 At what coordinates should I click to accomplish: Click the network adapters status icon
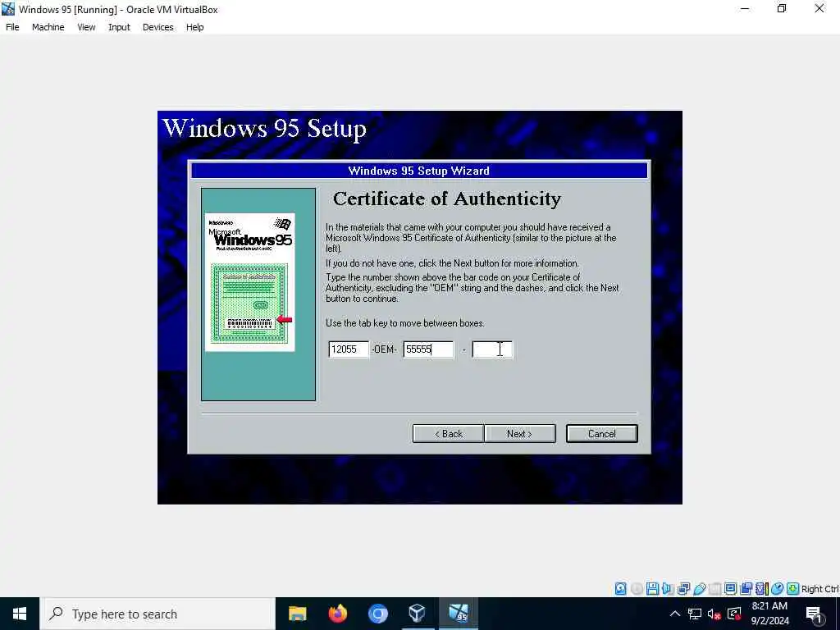683,589
